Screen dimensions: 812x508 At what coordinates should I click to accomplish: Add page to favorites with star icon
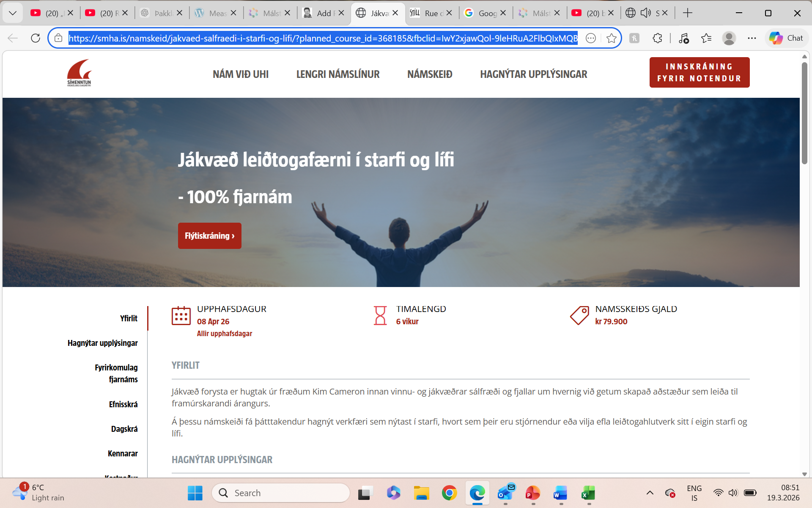[611, 38]
